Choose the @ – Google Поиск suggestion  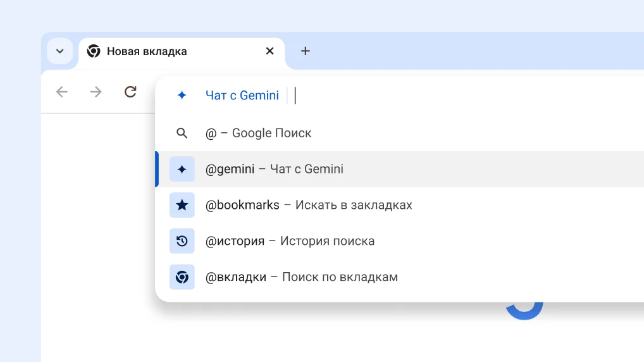(x=400, y=133)
